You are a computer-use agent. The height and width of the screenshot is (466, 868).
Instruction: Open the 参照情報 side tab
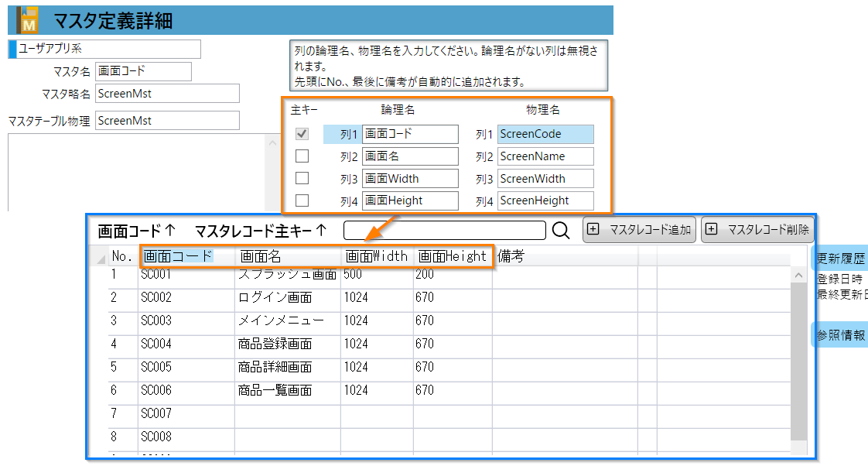(840, 335)
